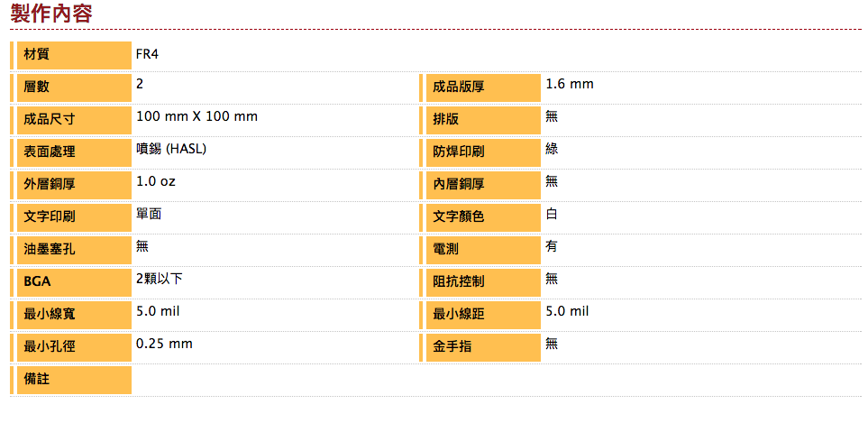The height and width of the screenshot is (423, 868).
Task: Click the 成品版厚 label cell
Action: point(482,87)
